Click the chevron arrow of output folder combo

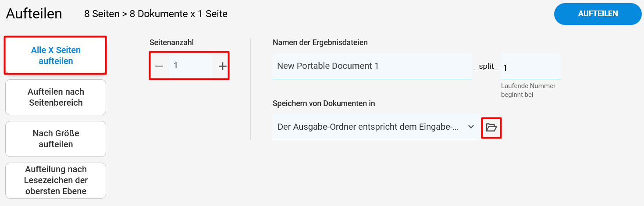click(x=471, y=127)
